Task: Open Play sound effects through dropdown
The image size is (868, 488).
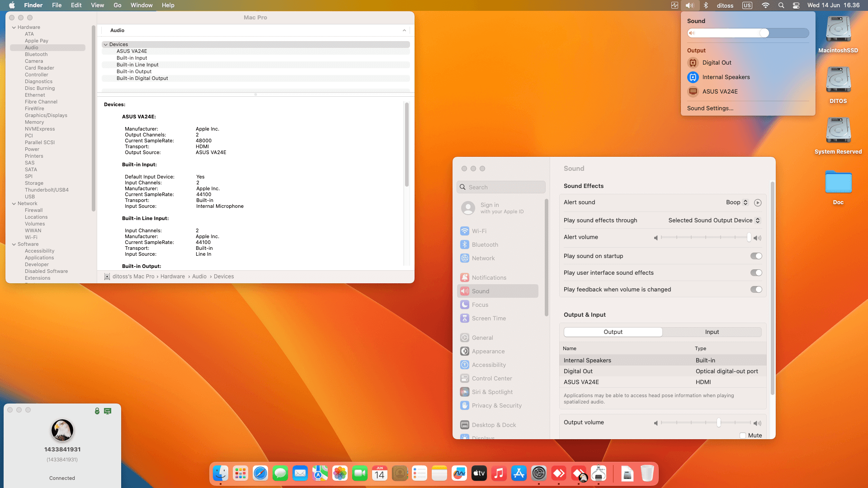Action: (x=714, y=221)
